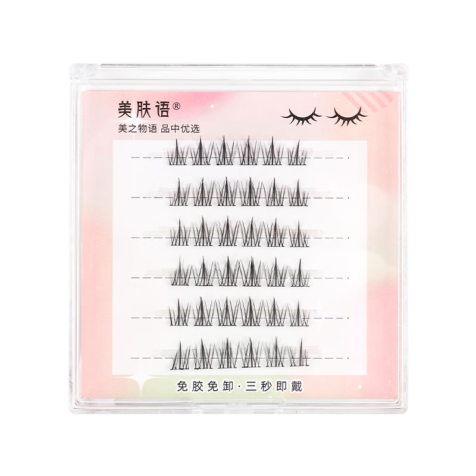Click the right closed-eye lash illustration
This screenshot has width=476, height=476.
click(346, 116)
